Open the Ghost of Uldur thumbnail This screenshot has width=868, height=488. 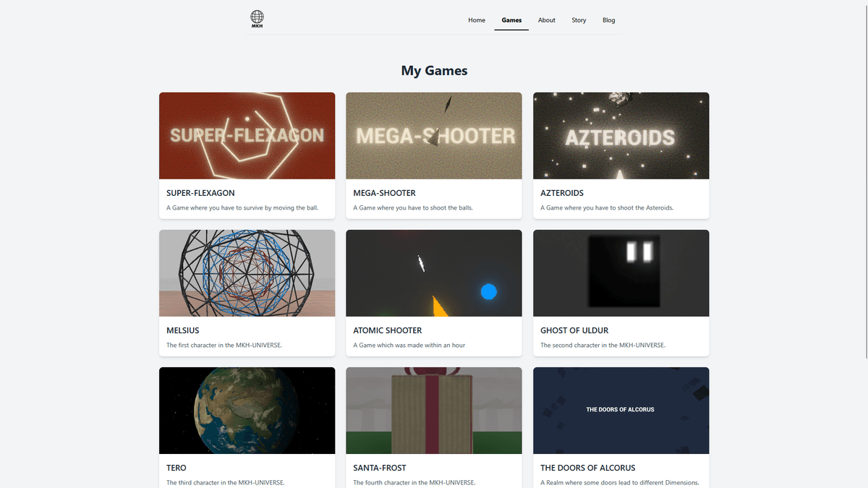(621, 273)
